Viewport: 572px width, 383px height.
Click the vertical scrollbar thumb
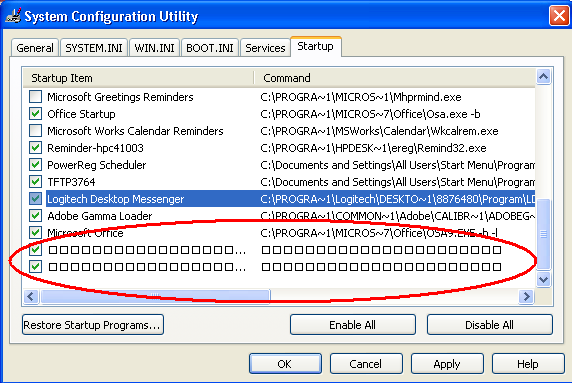(x=544, y=233)
